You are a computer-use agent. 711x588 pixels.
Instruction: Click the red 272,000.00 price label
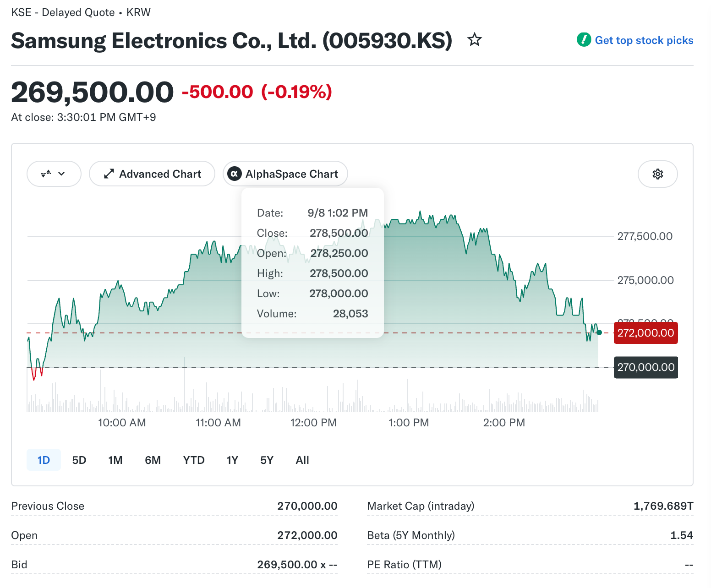click(x=646, y=333)
